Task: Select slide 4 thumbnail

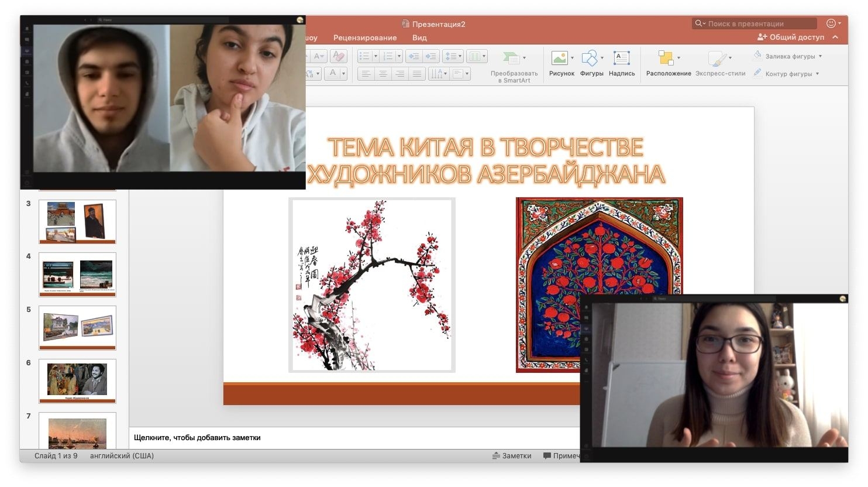Action: tap(77, 275)
